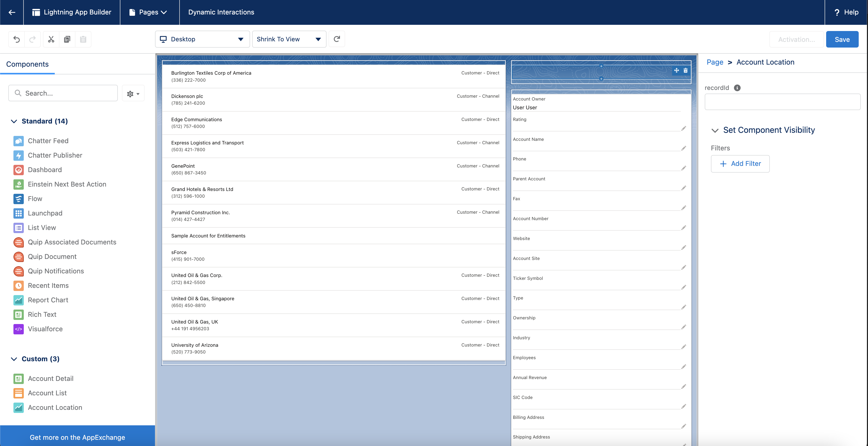Screen dimensions: 868x446
Task: Open the Shrink To View dropdown
Action: pyautogui.click(x=289, y=39)
